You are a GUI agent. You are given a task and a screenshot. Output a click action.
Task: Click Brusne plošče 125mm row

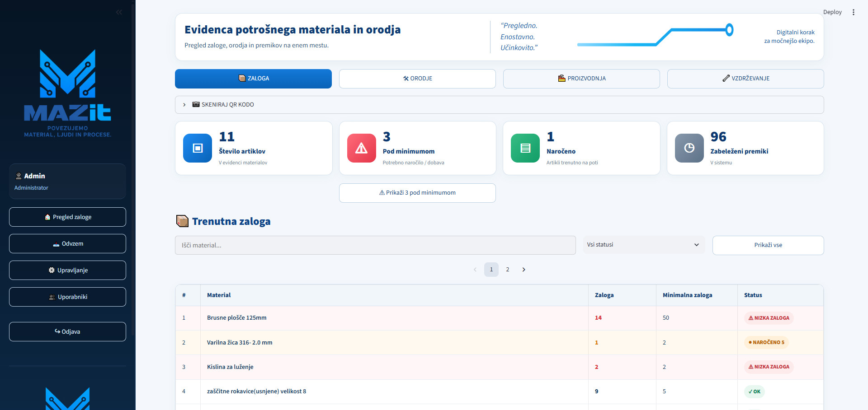[x=499, y=318]
